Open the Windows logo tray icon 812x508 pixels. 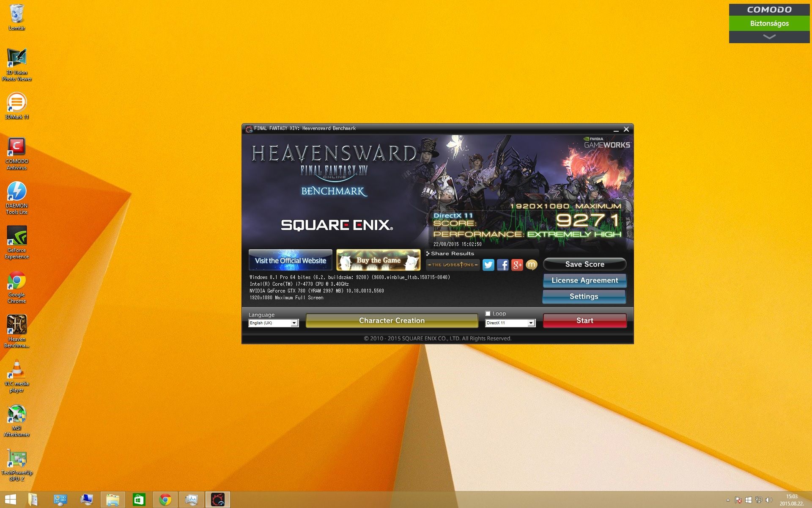tap(749, 500)
